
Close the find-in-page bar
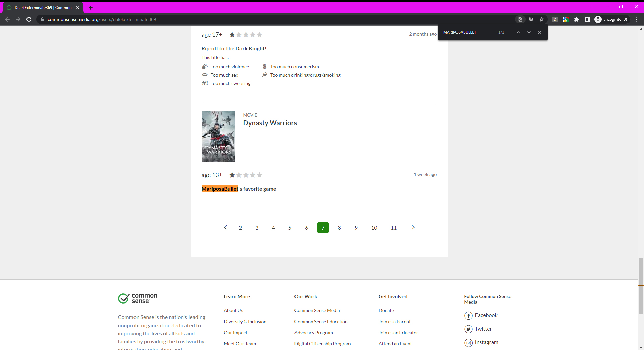[x=540, y=32]
